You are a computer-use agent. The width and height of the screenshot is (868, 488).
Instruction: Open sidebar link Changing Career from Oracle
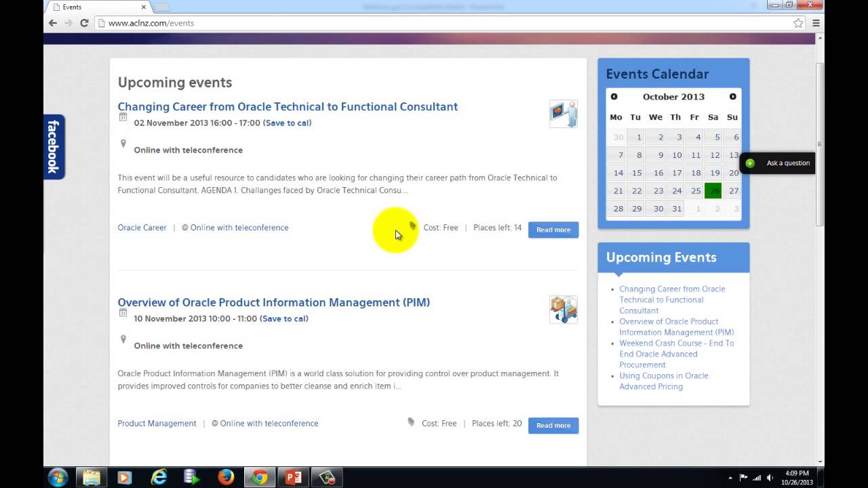click(672, 300)
